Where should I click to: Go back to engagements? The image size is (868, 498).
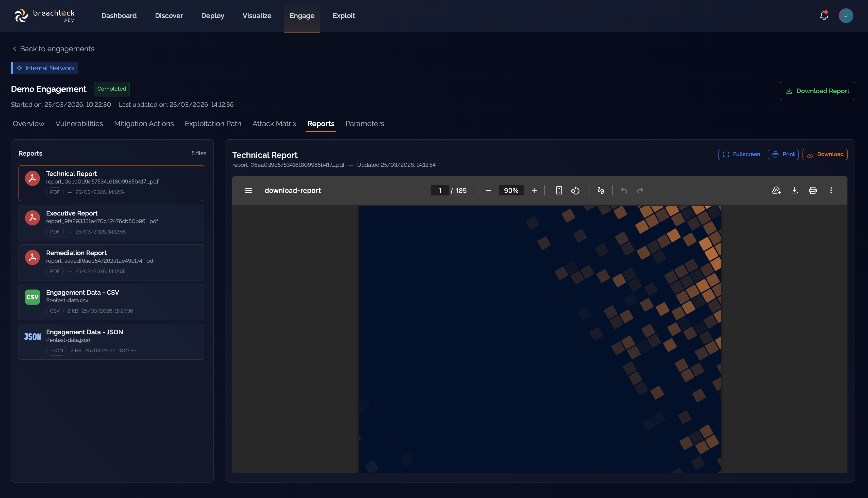53,49
